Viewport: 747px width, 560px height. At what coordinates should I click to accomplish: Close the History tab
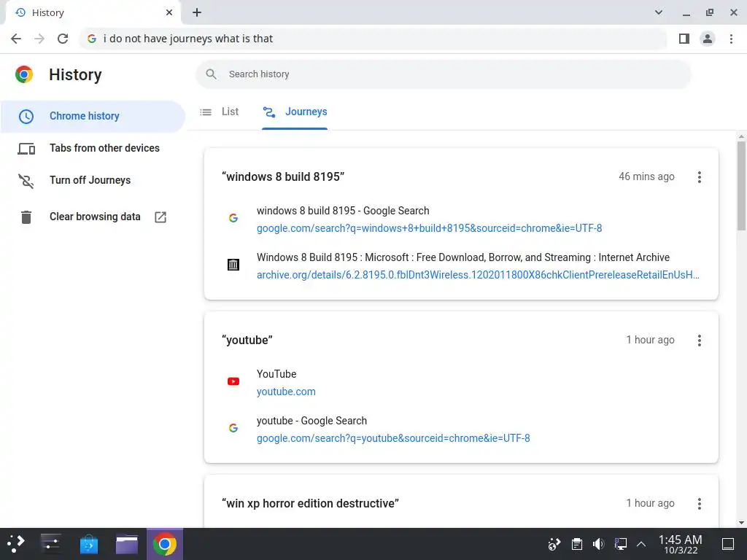coord(169,13)
